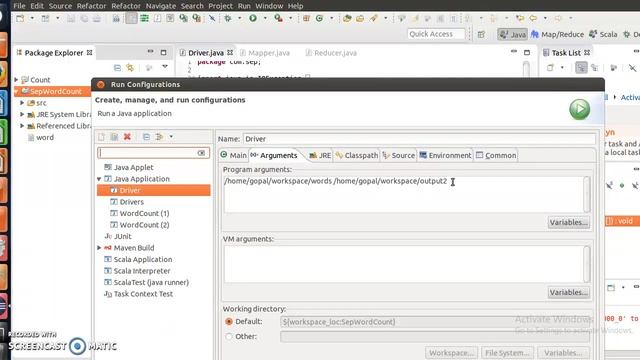The height and width of the screenshot is (360, 640).
Task: Click in the VM arguments text area
Action: pyautogui.click(x=404, y=264)
